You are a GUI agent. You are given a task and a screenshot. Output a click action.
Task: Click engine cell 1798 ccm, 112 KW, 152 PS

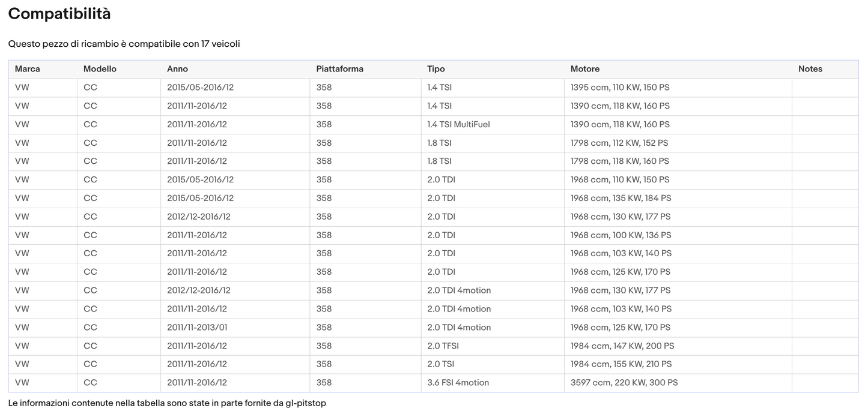click(619, 143)
